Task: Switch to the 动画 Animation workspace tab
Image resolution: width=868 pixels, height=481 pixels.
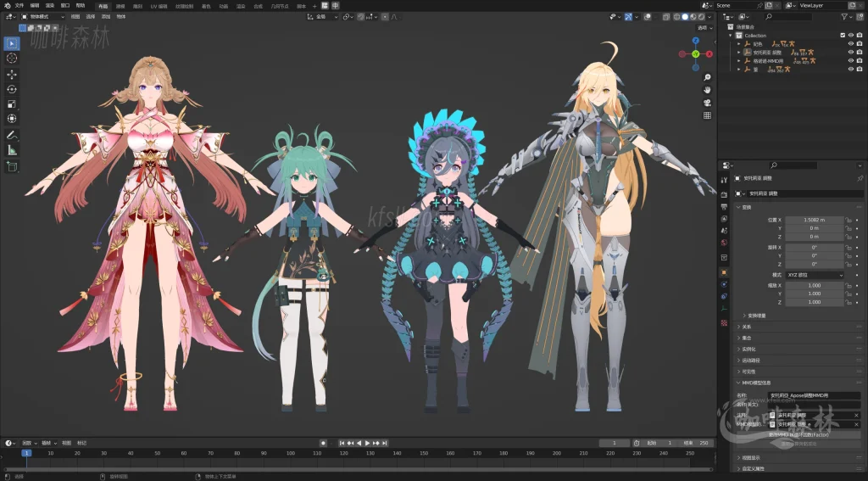Action: click(x=223, y=6)
